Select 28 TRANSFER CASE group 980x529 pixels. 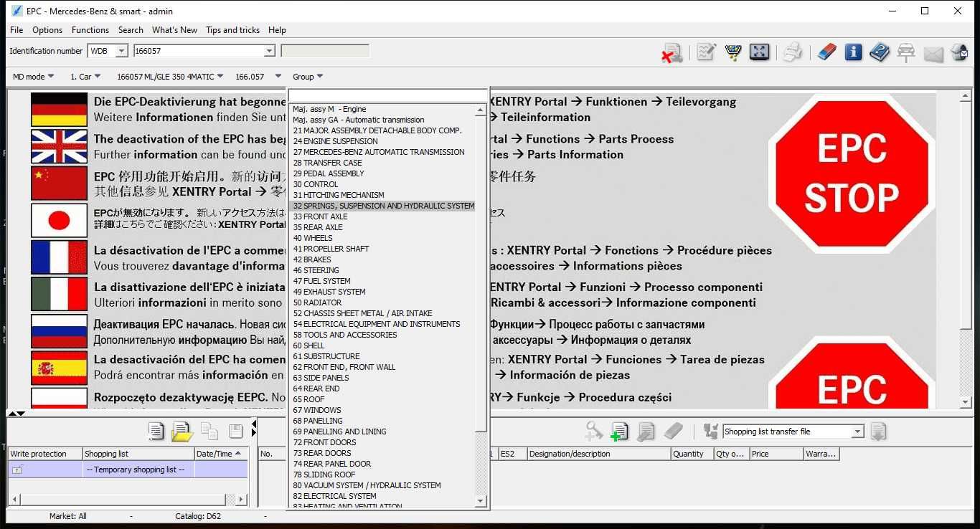point(383,163)
